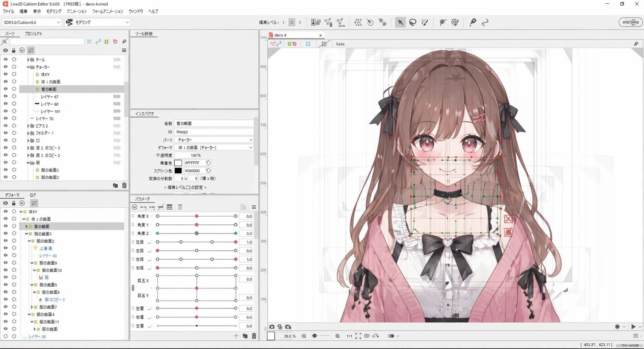The height and width of the screenshot is (349, 644).
Task: Open the parts panel hamburger menu
Action: point(124,50)
